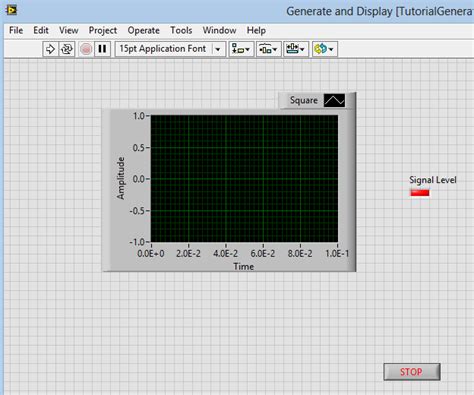Click the 0.0 amplitude scale marker
This screenshot has width=474, height=395.
pos(139,179)
